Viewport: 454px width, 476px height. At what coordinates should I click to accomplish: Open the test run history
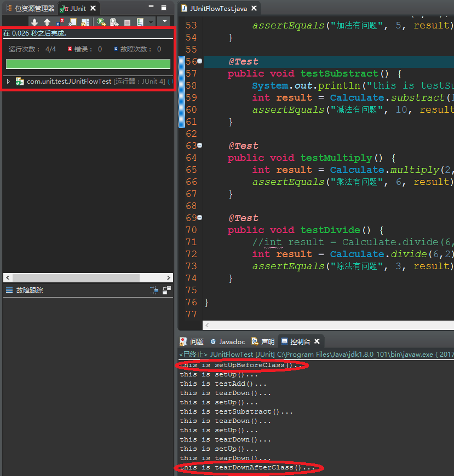pos(140,22)
